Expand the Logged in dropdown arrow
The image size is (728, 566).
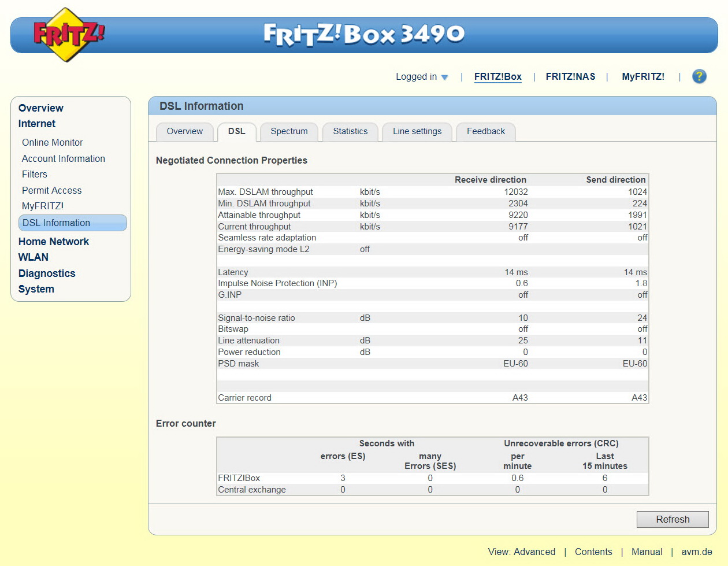click(444, 77)
